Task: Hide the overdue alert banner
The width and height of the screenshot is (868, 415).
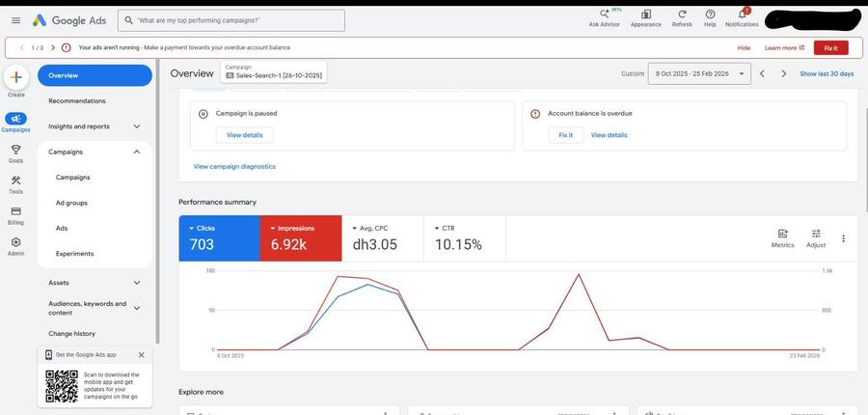Action: pos(744,48)
